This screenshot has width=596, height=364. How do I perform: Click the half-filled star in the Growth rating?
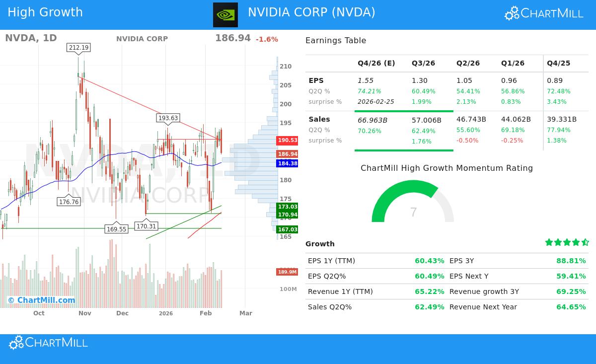[584, 242]
